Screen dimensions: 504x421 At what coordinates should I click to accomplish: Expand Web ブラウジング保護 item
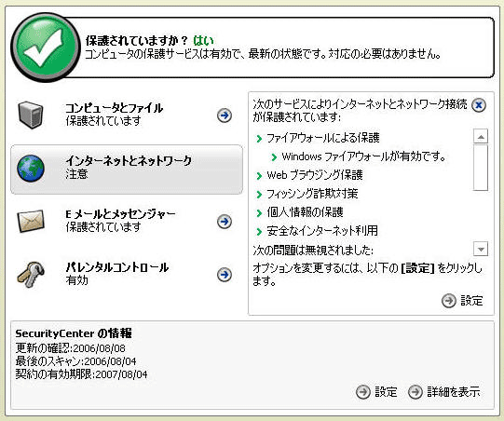(309, 175)
